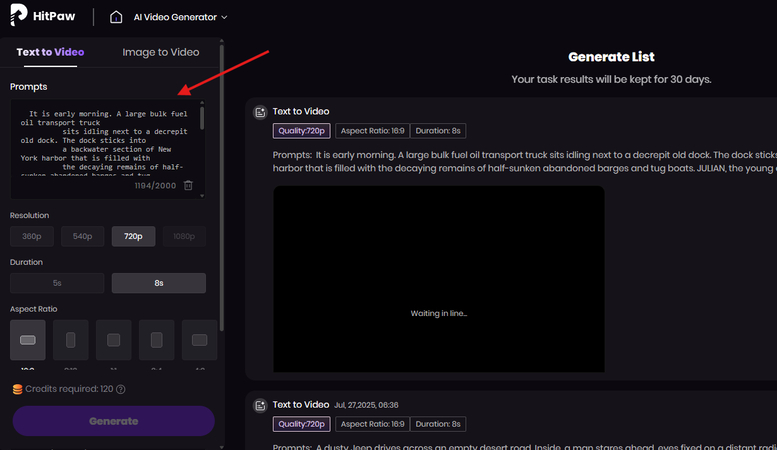Click Duration: 8s tag of Jul 27 task
Viewport: 777px width, 450px height.
(438, 424)
